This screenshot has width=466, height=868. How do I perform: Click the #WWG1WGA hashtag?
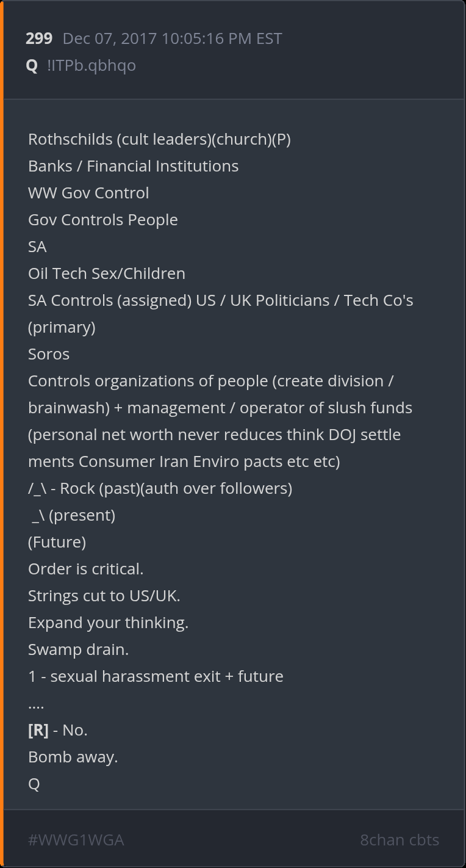(x=76, y=840)
